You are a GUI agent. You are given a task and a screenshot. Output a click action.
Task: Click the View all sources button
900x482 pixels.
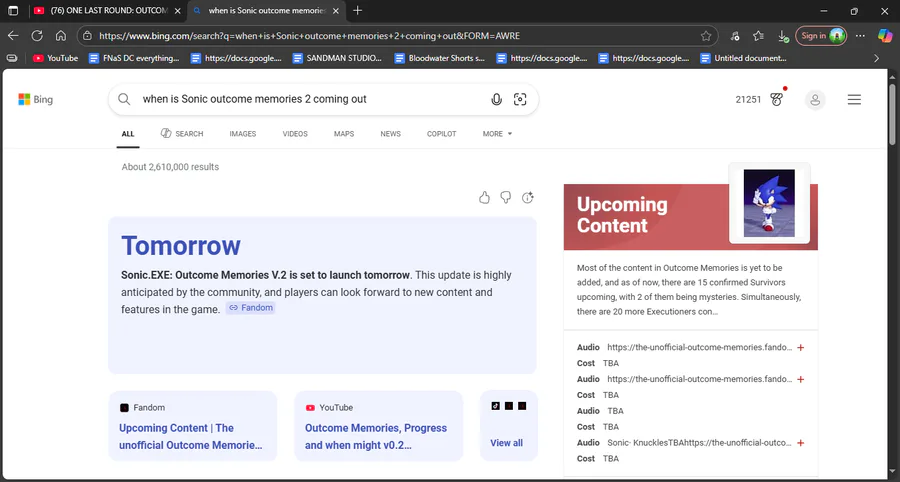(506, 443)
